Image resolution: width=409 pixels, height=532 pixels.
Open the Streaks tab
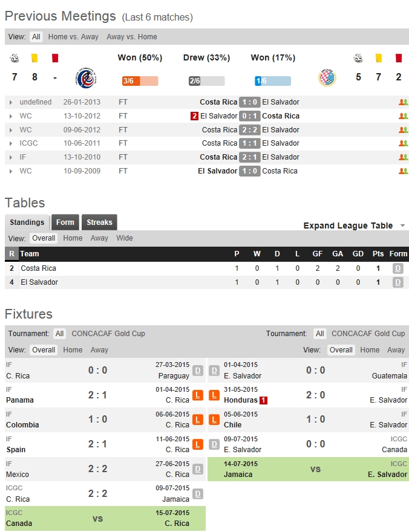point(99,222)
